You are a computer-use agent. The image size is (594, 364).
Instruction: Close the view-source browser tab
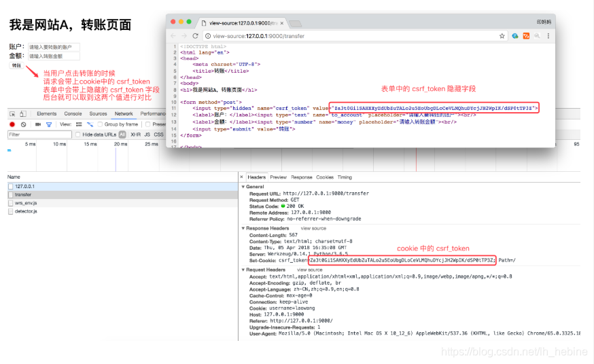point(282,24)
